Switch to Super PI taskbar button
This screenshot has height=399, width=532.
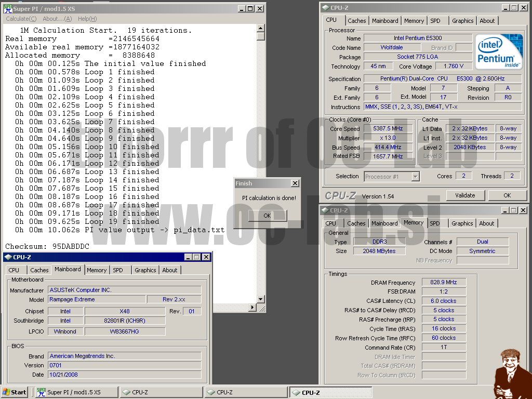coord(76,392)
